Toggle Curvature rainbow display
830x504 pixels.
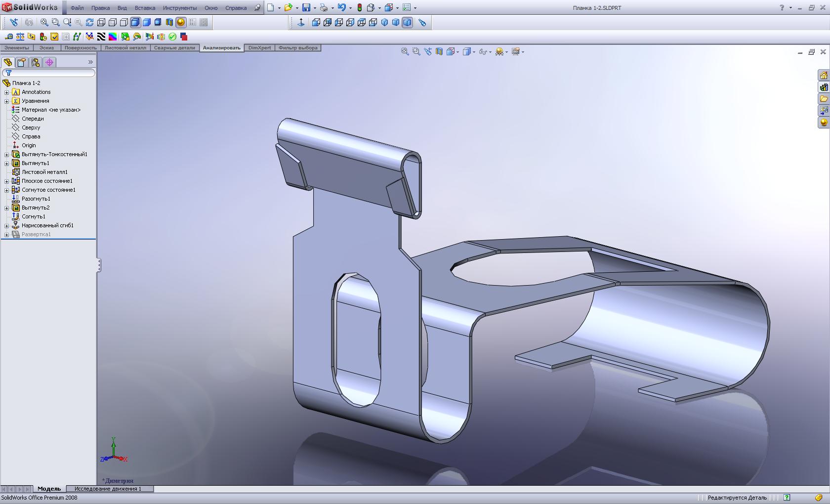tap(113, 37)
